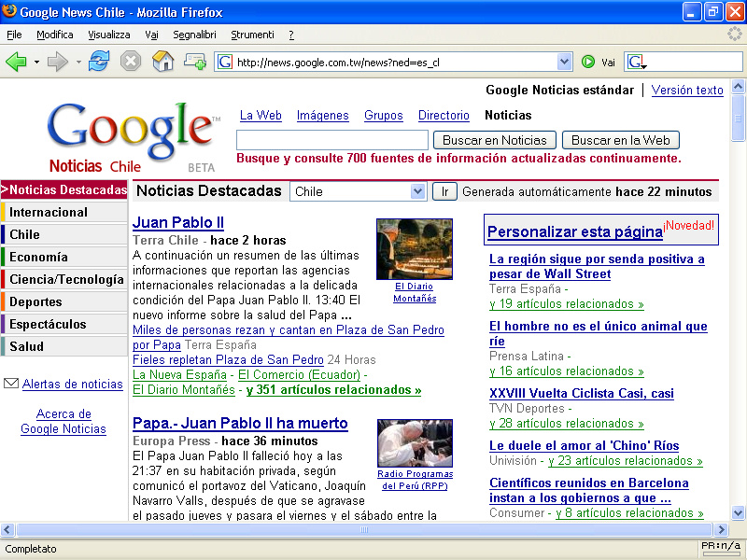Open the Vai menu
The width and height of the screenshot is (747, 560).
[151, 35]
